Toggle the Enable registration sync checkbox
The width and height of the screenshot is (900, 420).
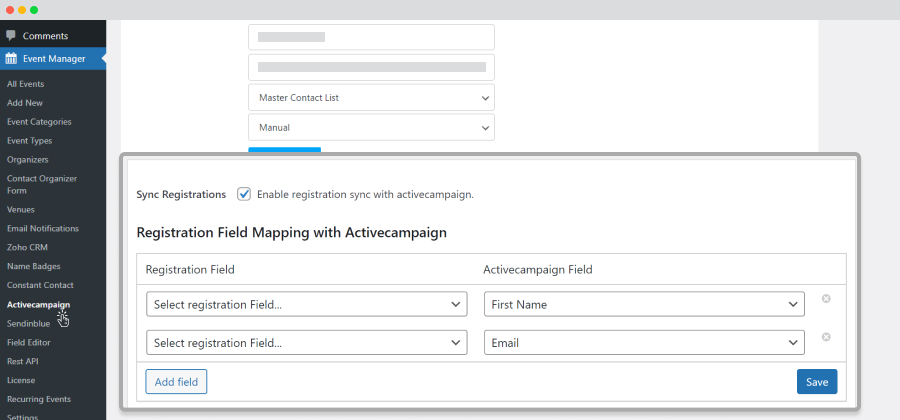(x=244, y=194)
